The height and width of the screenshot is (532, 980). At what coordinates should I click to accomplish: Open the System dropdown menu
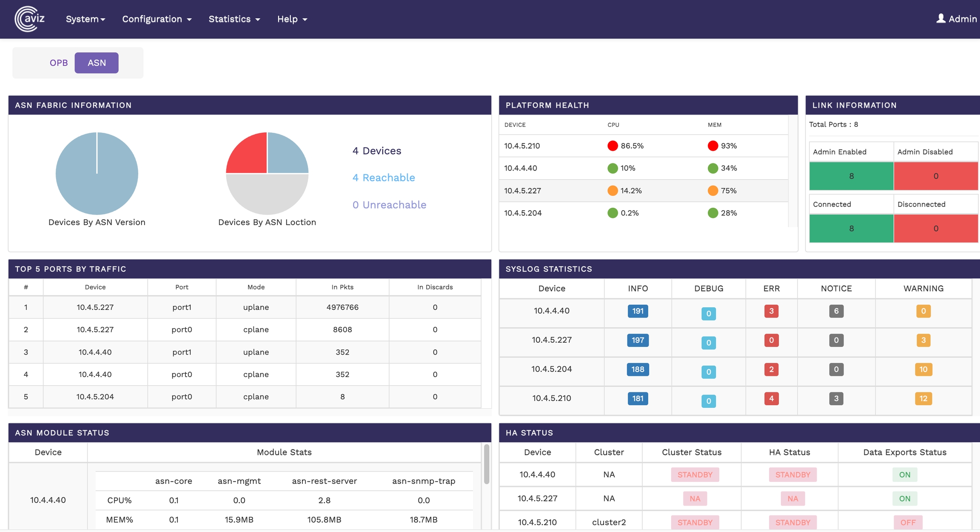tap(85, 19)
